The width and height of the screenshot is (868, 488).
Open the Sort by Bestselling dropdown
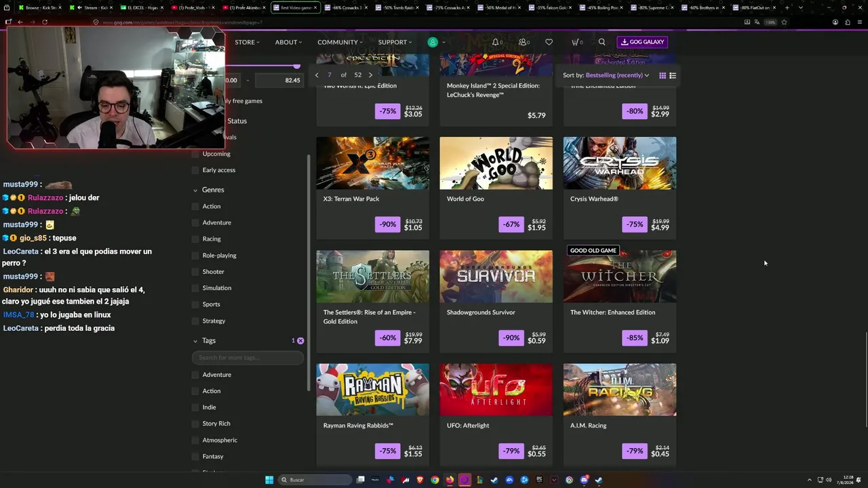point(606,75)
